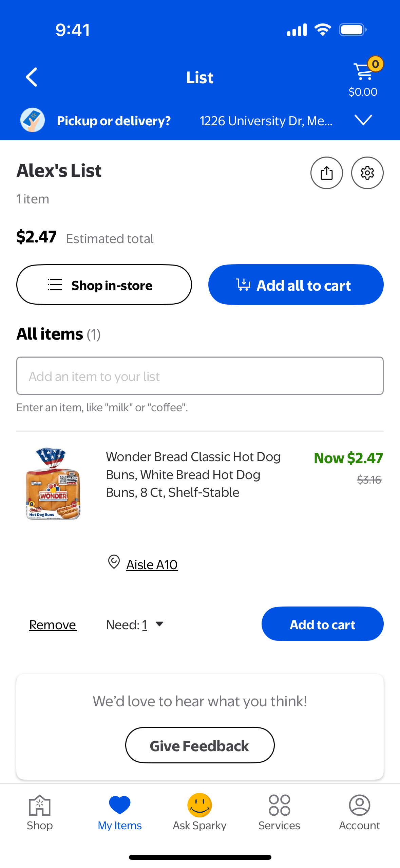
Task: Open Ask Sparky smiley icon
Action: point(199,805)
